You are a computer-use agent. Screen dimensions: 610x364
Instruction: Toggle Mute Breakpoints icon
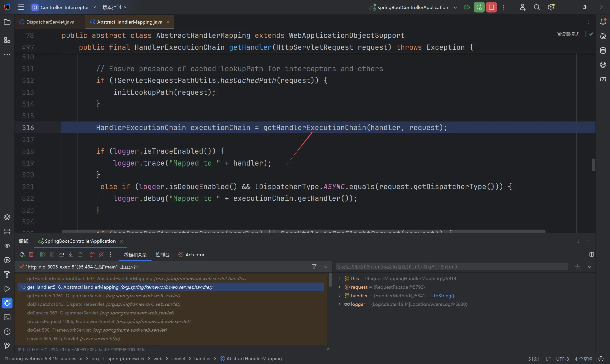click(101, 255)
